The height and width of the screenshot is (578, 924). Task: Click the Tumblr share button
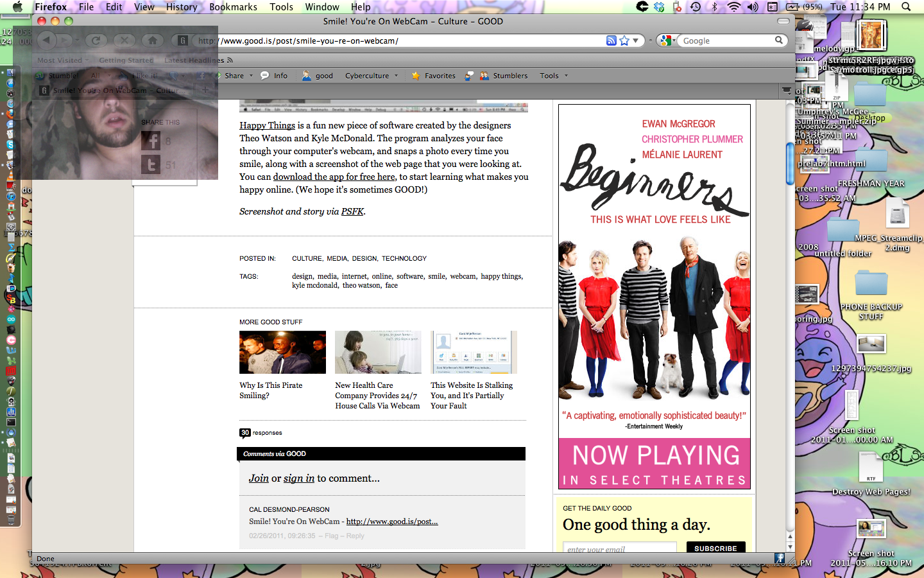coord(151,164)
